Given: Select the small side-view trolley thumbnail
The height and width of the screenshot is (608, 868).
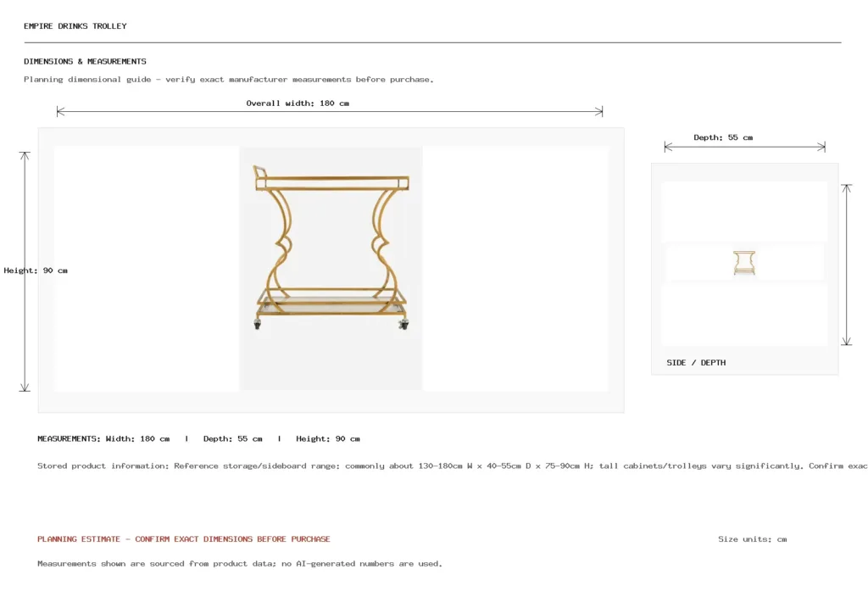Looking at the screenshot, I should (x=744, y=263).
